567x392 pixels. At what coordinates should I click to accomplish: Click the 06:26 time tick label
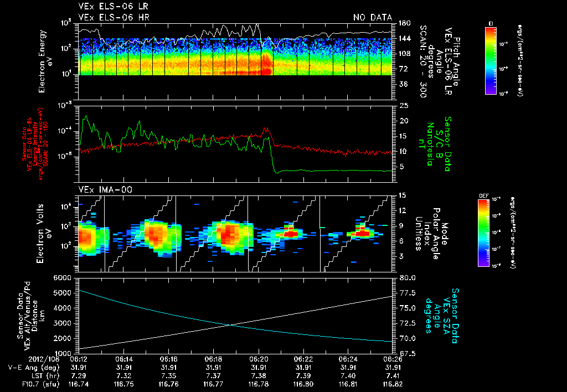[393, 359]
